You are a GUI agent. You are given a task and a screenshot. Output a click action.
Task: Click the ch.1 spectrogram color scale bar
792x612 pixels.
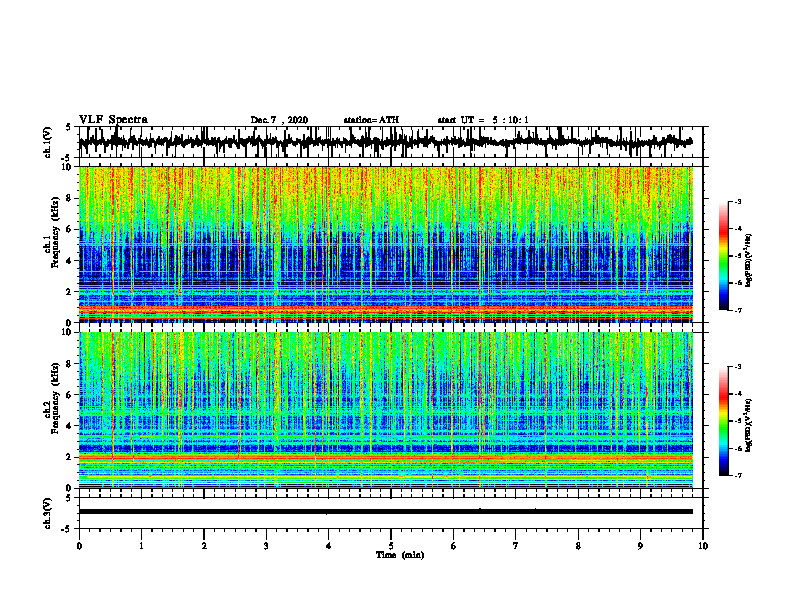724,256
